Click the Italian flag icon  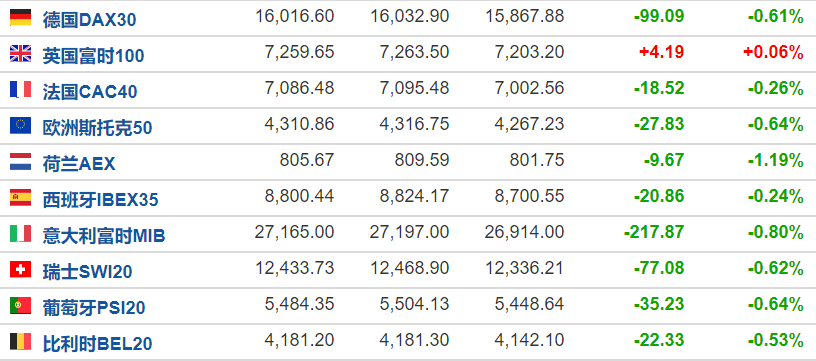click(x=20, y=234)
